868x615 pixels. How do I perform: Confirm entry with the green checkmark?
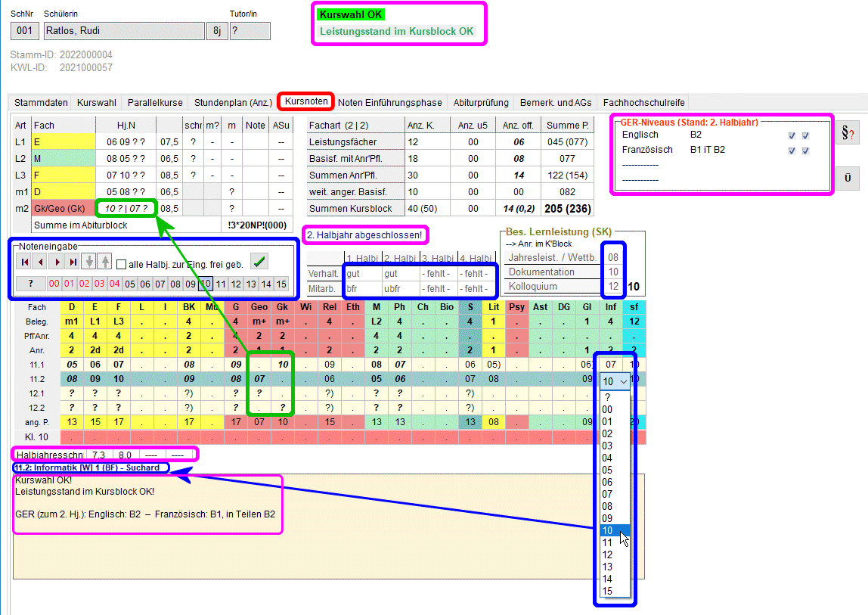[259, 262]
